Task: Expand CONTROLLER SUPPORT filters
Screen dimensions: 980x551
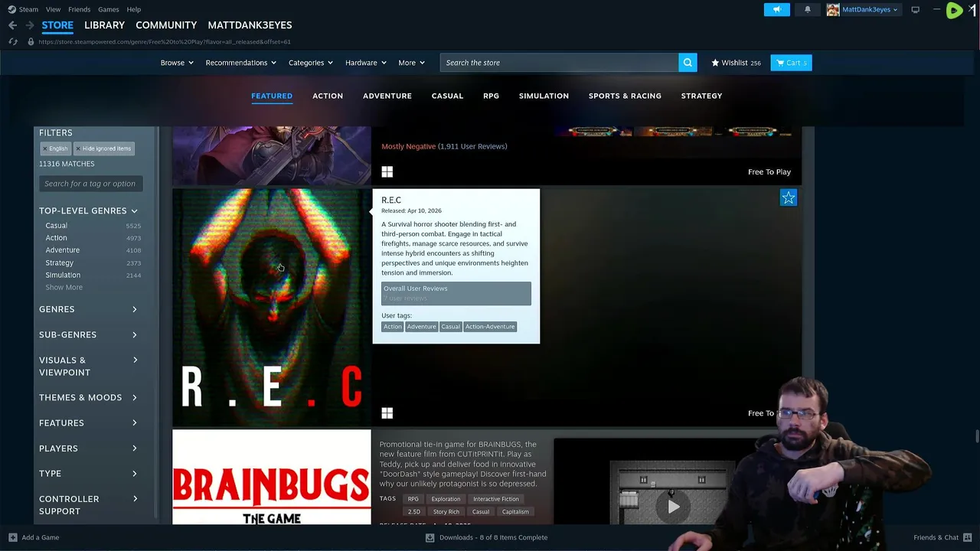Action: (89, 504)
